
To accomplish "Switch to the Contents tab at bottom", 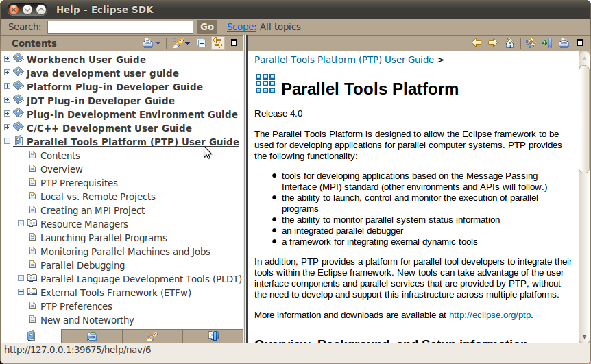I will (x=31, y=336).
